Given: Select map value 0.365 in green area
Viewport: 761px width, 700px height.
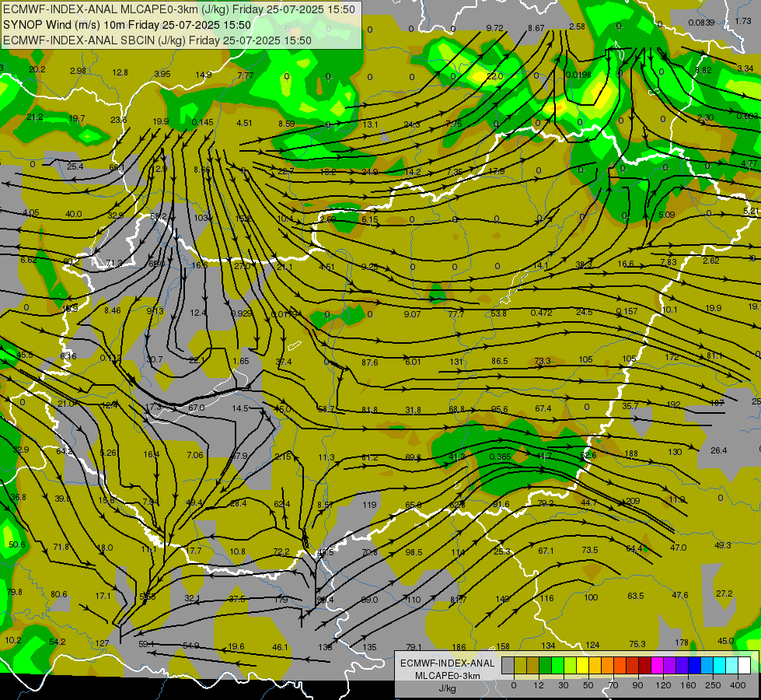Looking at the screenshot, I should tap(500, 457).
